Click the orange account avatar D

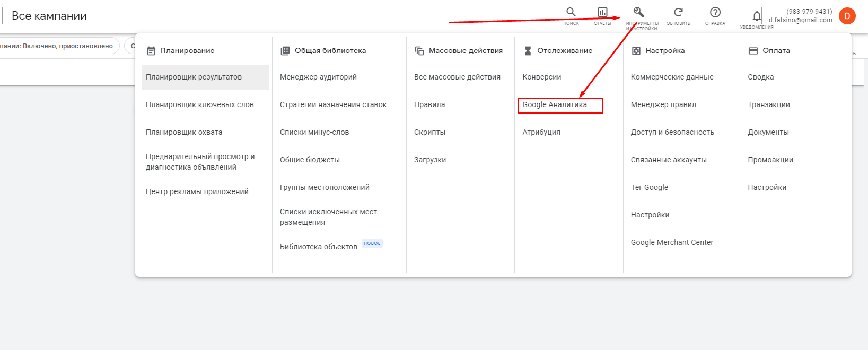click(x=847, y=16)
